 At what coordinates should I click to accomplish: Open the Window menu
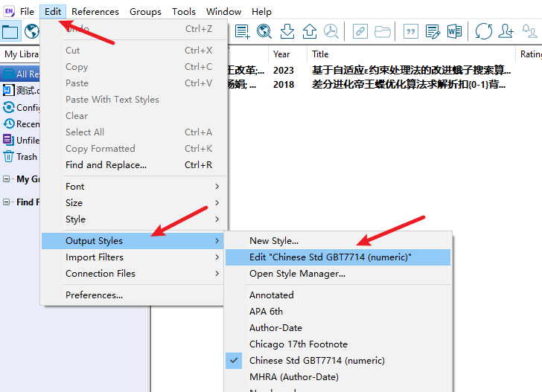pos(223,12)
